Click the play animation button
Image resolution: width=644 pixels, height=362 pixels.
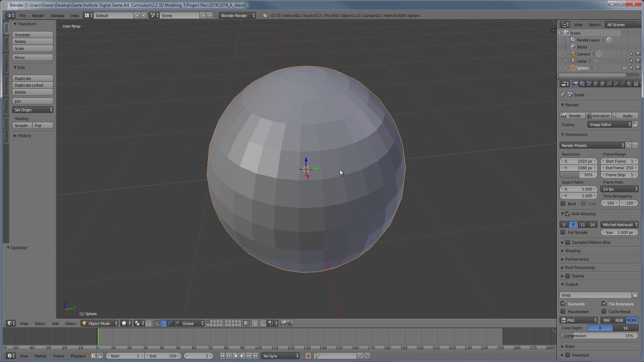coord(242,356)
